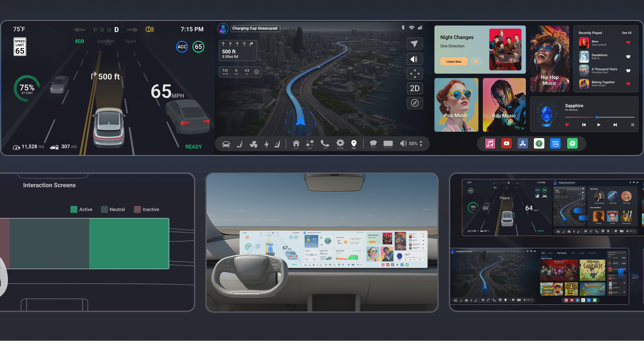Screen dimensions: 644x345
Task: Tap the left turn signal arrow
Action: pyautogui.click(x=80, y=30)
